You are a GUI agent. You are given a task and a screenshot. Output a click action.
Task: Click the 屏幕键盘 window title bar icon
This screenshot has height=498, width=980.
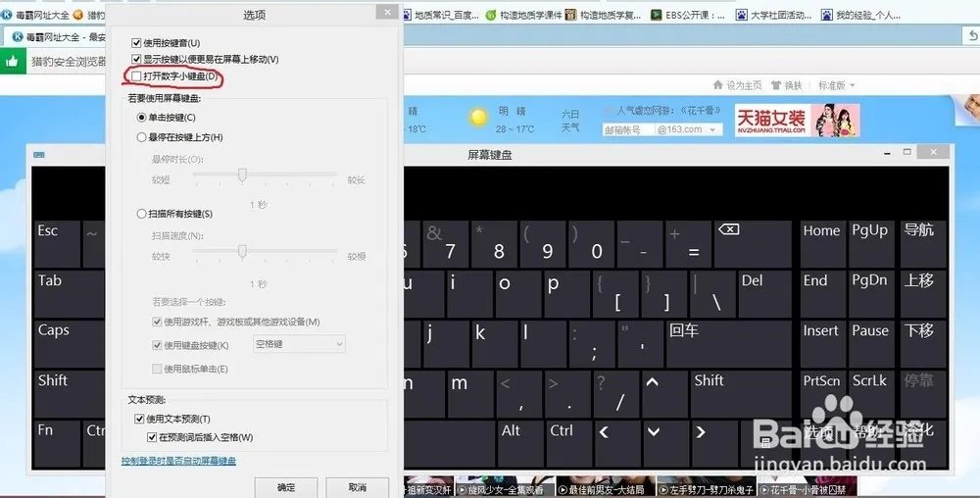pos(39,154)
